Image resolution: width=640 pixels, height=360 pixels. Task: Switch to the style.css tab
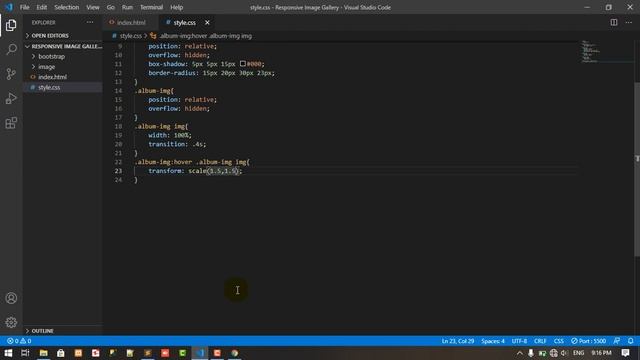coord(184,22)
